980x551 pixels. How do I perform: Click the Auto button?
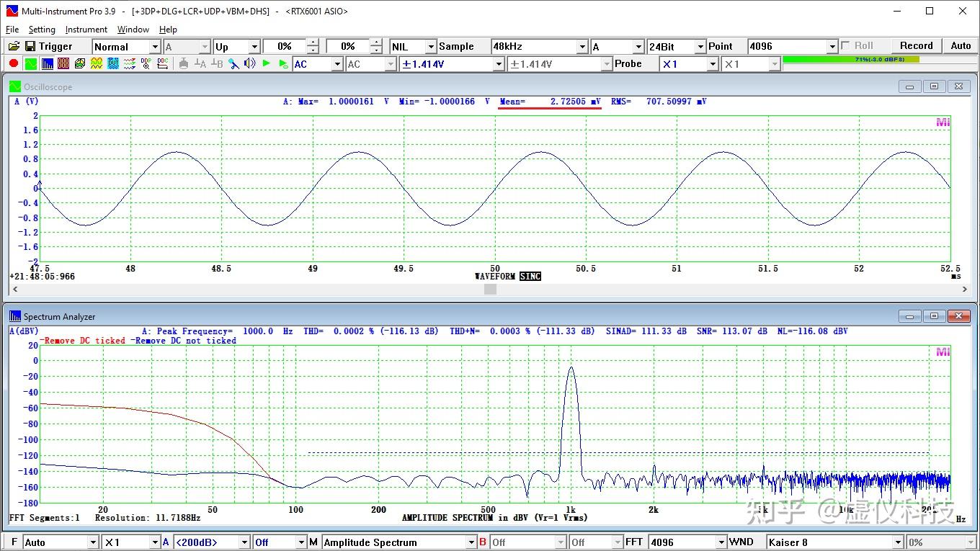click(x=961, y=45)
